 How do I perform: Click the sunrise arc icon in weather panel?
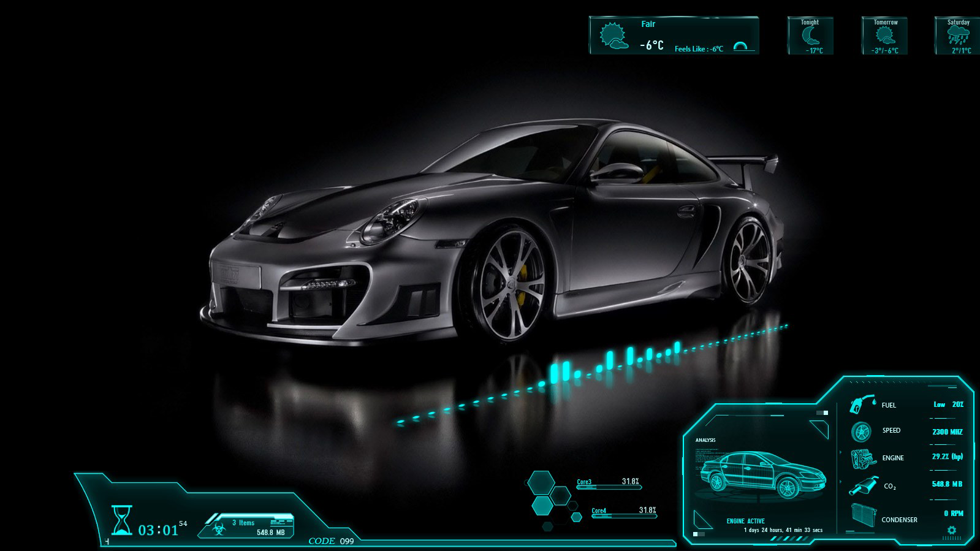(741, 46)
